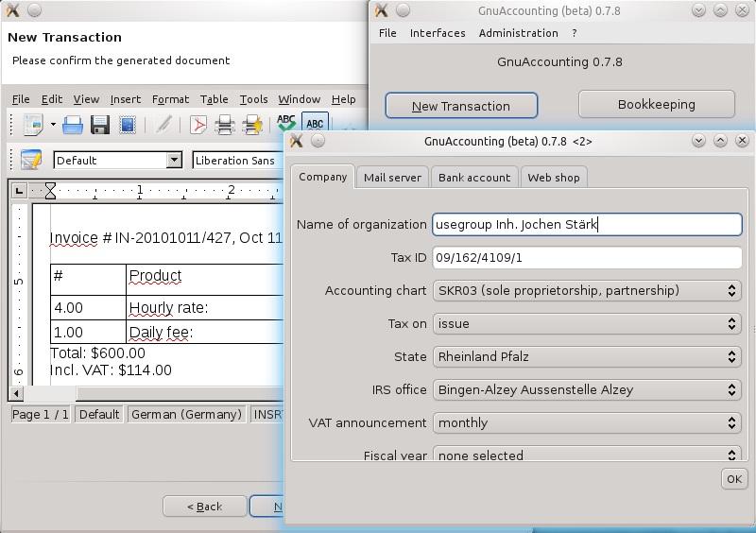
Task: Click the horizontal scrollbar left arrow
Action: [16, 393]
